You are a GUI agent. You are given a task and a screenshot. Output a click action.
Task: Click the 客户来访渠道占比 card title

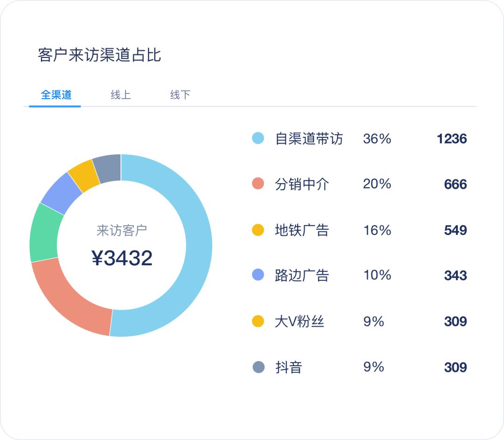[99, 55]
